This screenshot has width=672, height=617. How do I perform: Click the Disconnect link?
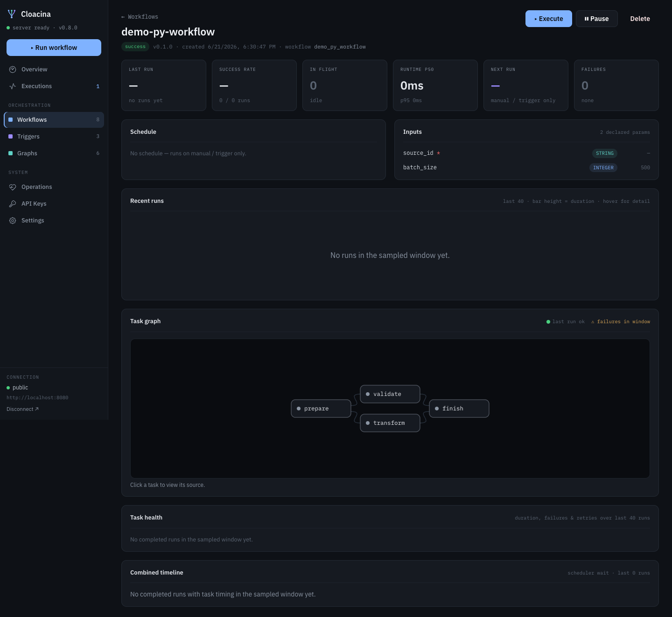(x=22, y=409)
